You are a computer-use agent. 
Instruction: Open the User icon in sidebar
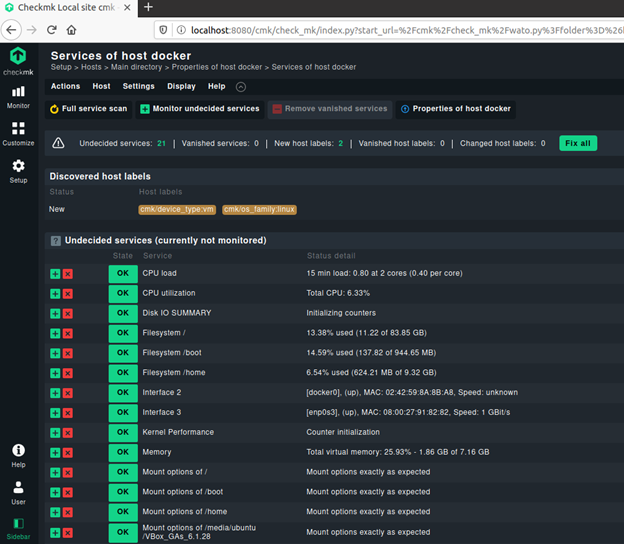18,491
